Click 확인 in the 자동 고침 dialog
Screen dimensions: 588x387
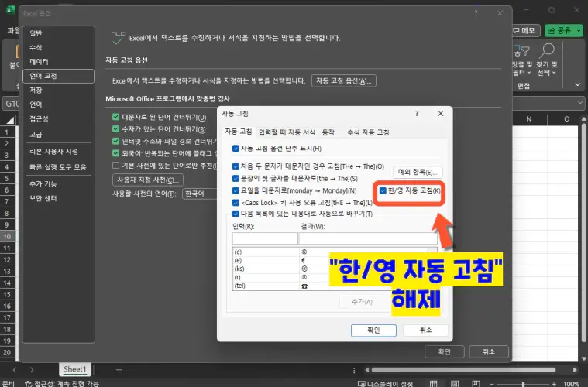pos(373,330)
